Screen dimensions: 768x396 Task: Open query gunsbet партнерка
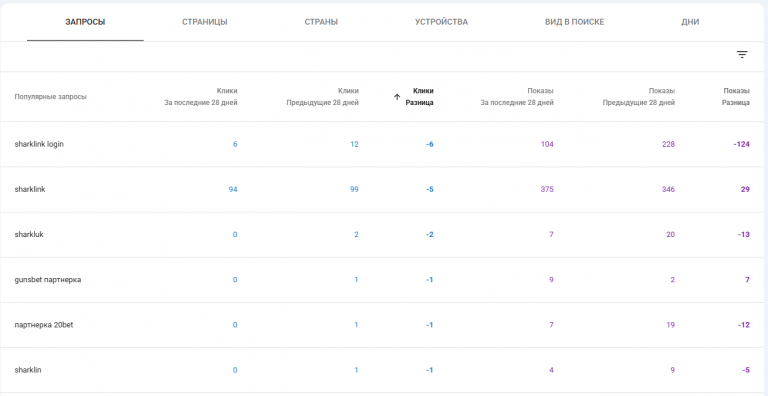[x=48, y=280]
